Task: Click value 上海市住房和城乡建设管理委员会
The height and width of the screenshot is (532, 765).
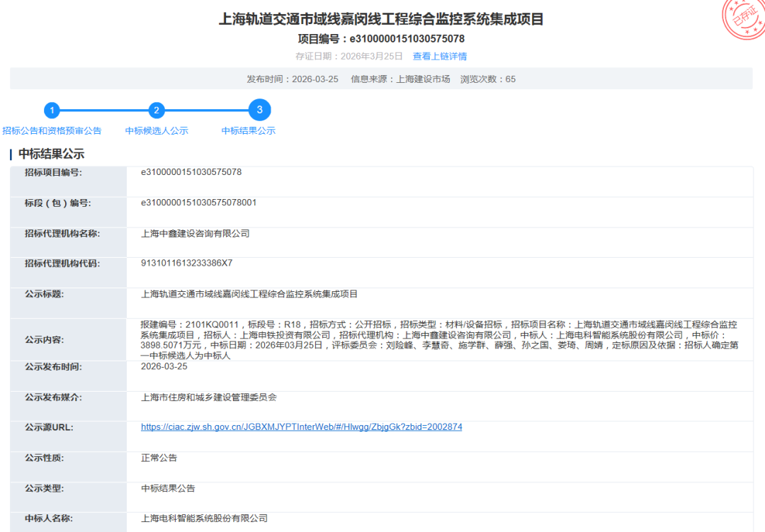Action: (209, 398)
